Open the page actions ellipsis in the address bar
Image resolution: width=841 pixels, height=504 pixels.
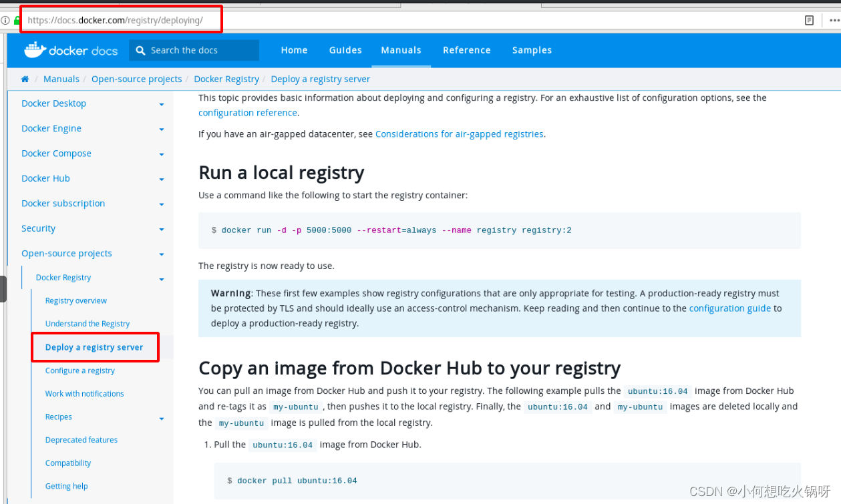[834, 20]
